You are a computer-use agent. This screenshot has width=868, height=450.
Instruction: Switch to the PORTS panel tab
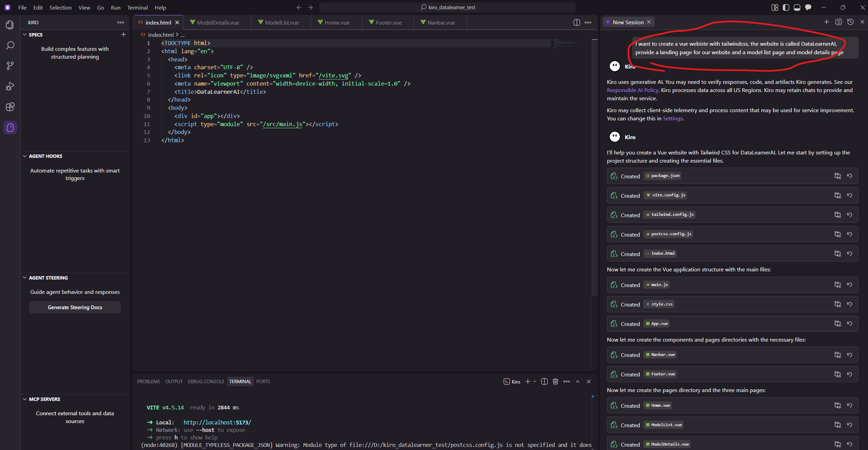pos(263,381)
